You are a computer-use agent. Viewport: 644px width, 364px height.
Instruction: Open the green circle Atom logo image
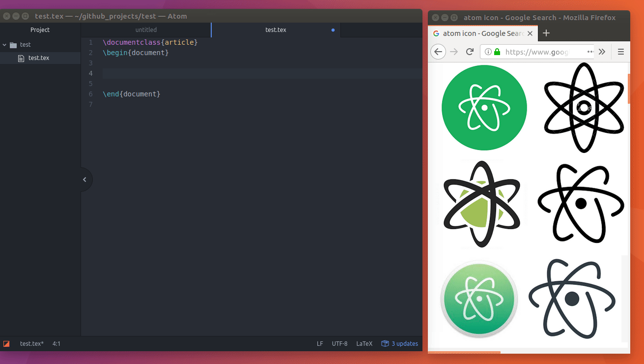point(484,107)
